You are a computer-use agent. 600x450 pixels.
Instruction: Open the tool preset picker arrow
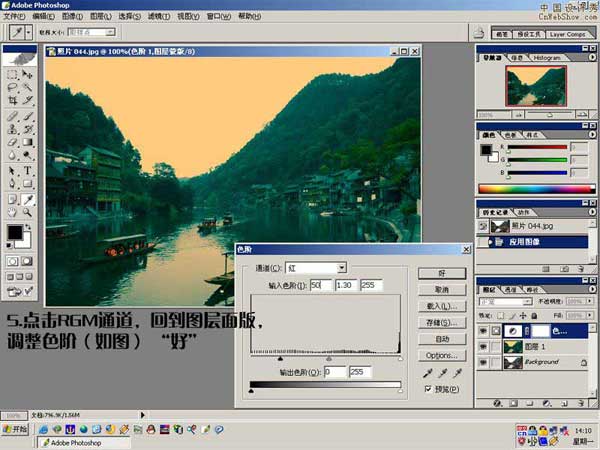point(29,33)
